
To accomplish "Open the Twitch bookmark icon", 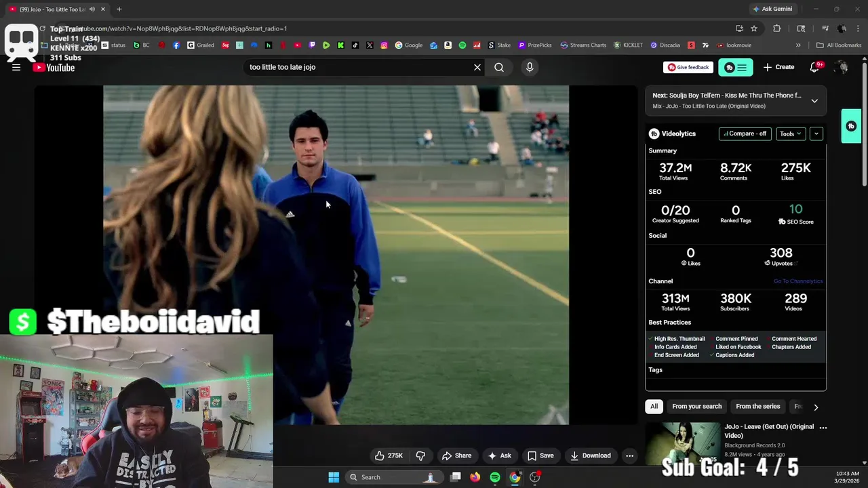I will pyautogui.click(x=312, y=45).
